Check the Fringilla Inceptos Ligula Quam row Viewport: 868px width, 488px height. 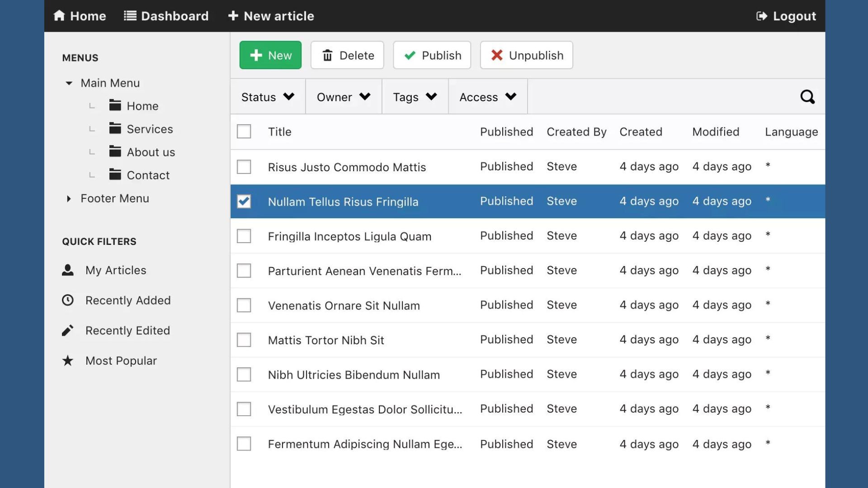[244, 236]
